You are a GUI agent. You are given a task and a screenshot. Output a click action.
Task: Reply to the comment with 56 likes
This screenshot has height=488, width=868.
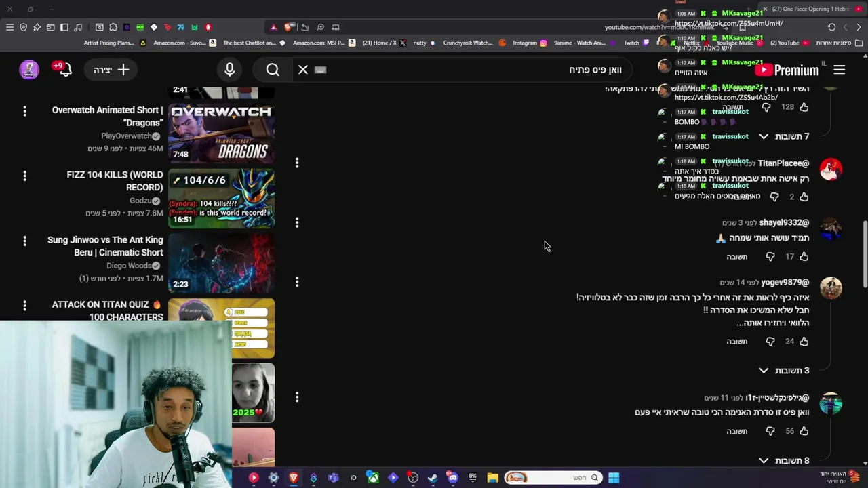coord(737,431)
